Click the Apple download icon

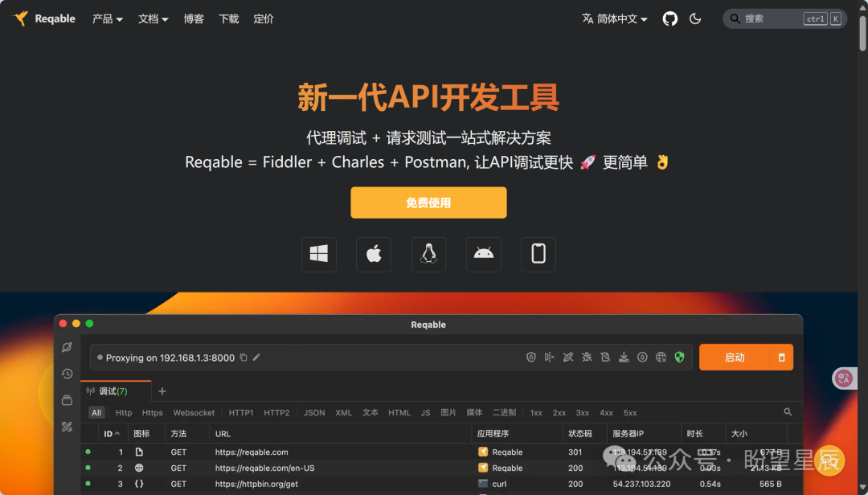pos(374,254)
